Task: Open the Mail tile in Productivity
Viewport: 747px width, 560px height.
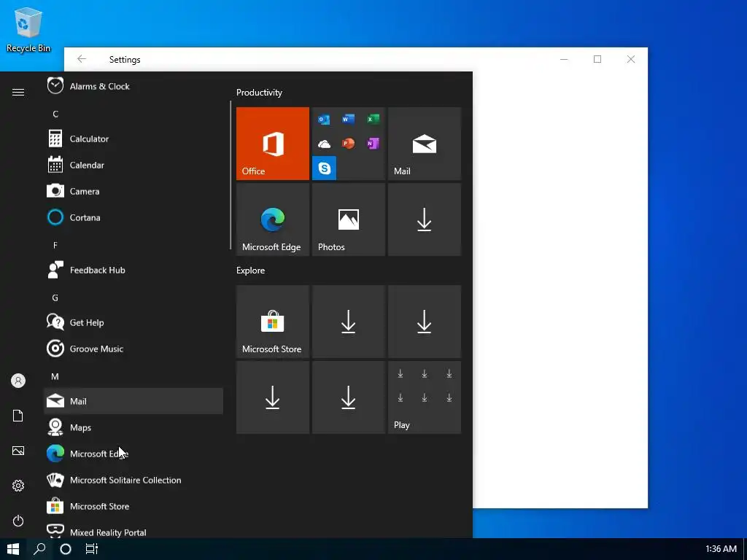Action: pyautogui.click(x=425, y=144)
